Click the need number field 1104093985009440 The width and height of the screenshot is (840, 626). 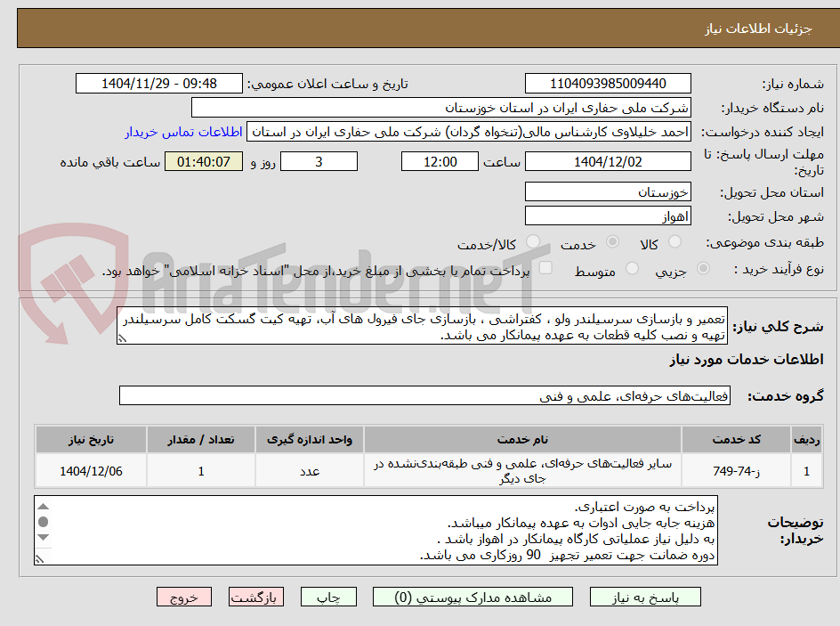[x=608, y=84]
